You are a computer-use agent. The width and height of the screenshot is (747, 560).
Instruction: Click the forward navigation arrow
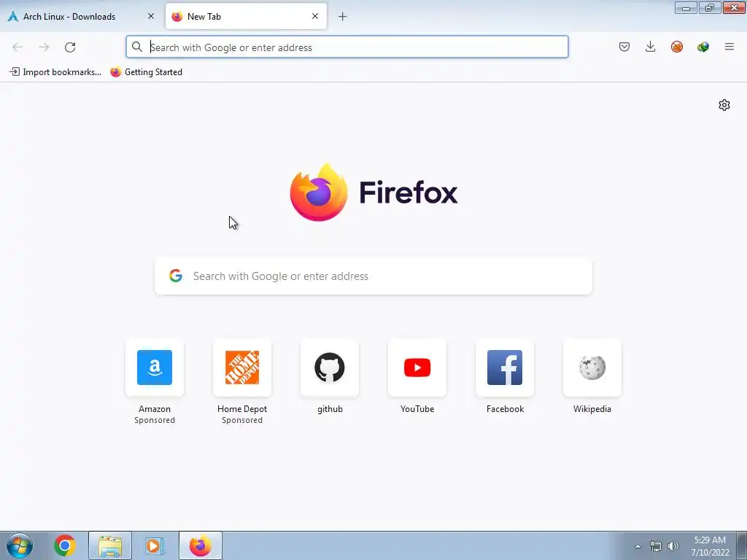coord(44,47)
